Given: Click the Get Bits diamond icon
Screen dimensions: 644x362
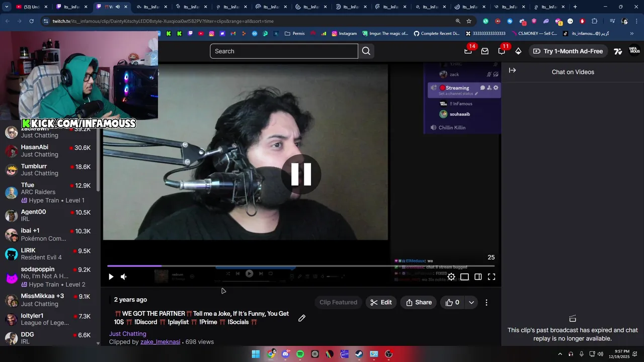Looking at the screenshot, I should click(518, 51).
